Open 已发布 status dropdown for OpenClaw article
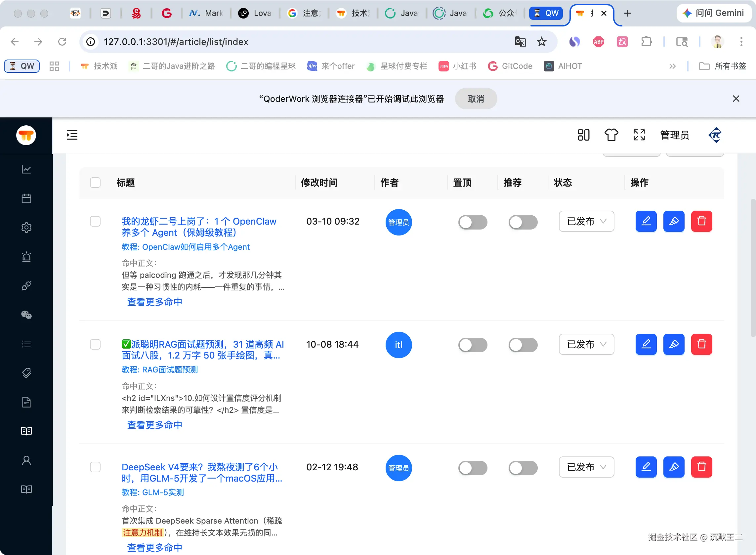 586,221
